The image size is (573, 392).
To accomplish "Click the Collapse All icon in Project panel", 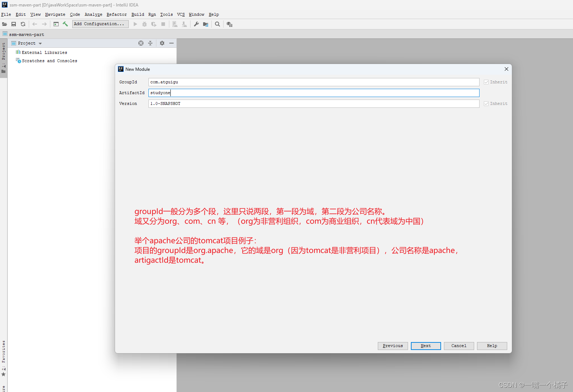I will 150,43.
